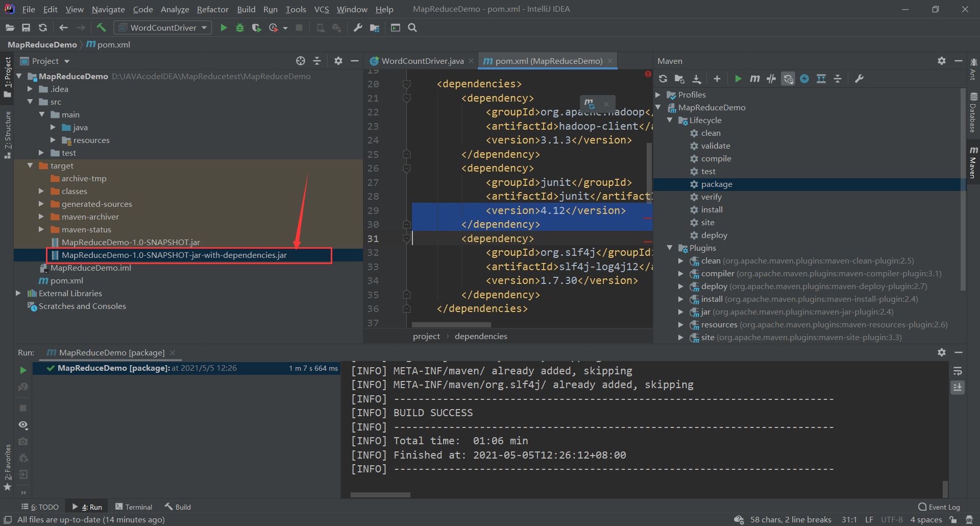Open the Terminal tool window
980x526 pixels.
[x=134, y=507]
